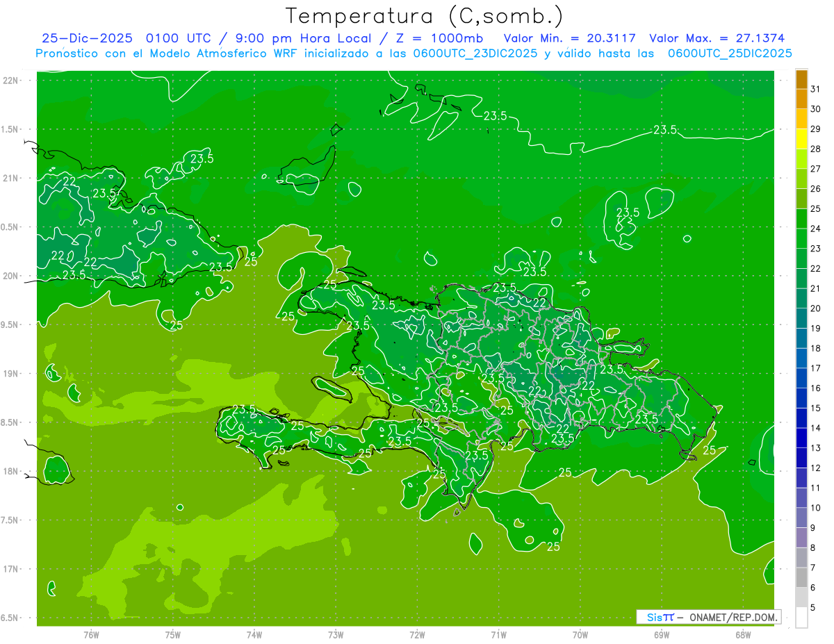Select the dark orange swatch above 31
Image resolution: width=834 pixels, height=644 pixels.
pyautogui.click(x=801, y=79)
